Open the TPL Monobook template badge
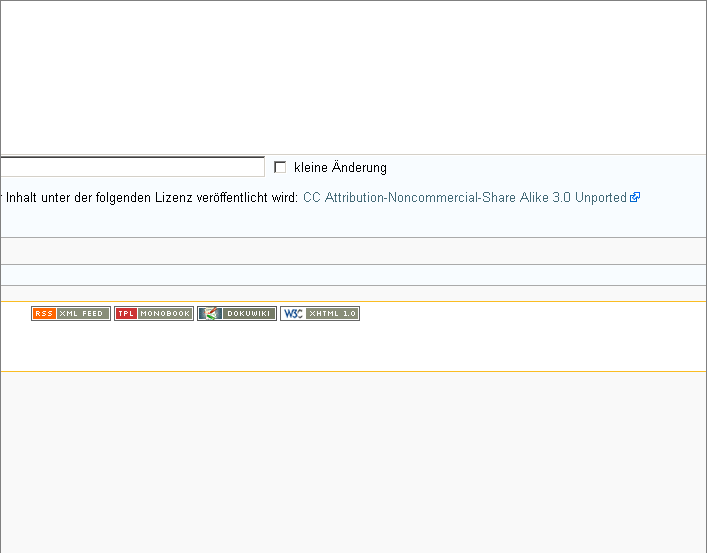 (154, 314)
